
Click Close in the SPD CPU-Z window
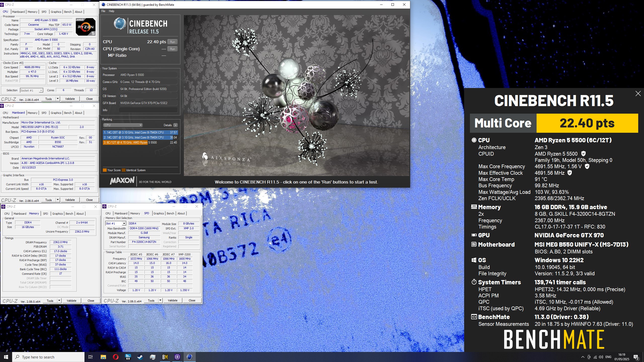(192, 300)
